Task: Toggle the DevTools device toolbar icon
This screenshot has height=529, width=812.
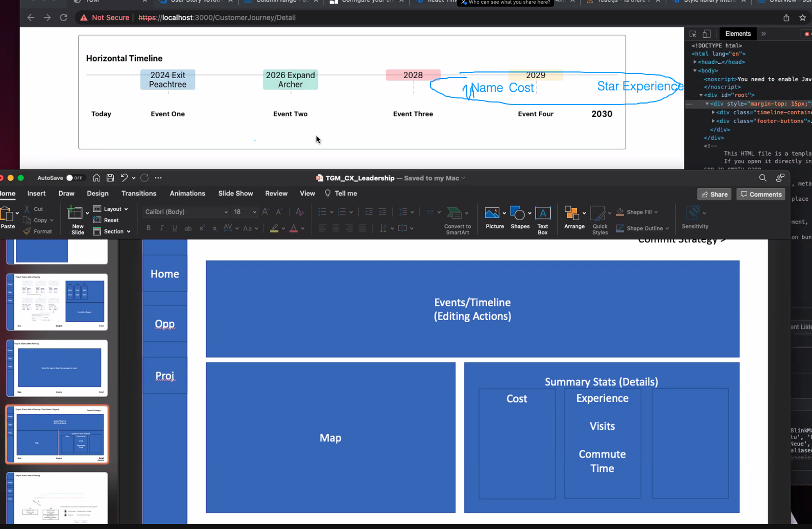Action: click(x=707, y=34)
